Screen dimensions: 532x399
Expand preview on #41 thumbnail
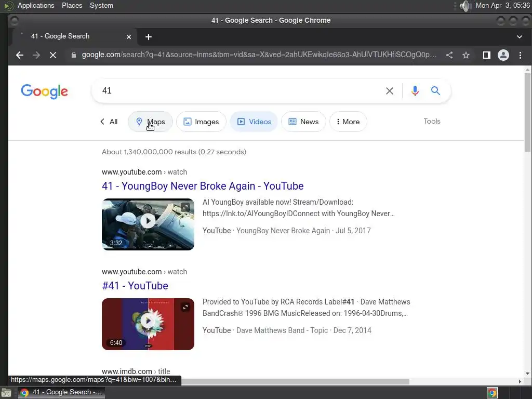pyautogui.click(x=185, y=307)
